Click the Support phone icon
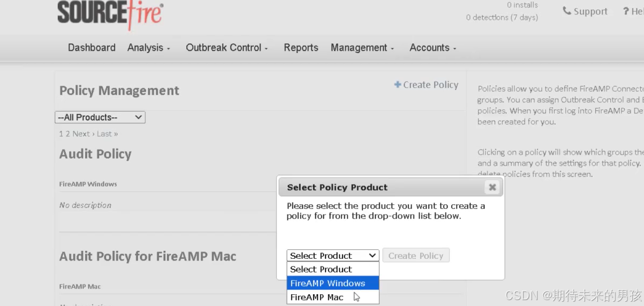Image resolution: width=644 pixels, height=306 pixels. 567,11
